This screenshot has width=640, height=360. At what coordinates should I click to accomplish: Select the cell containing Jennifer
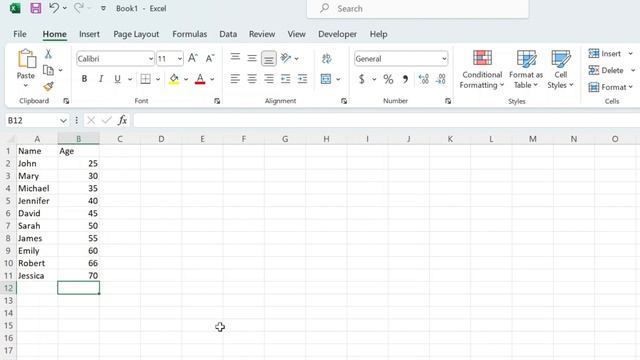pos(37,201)
